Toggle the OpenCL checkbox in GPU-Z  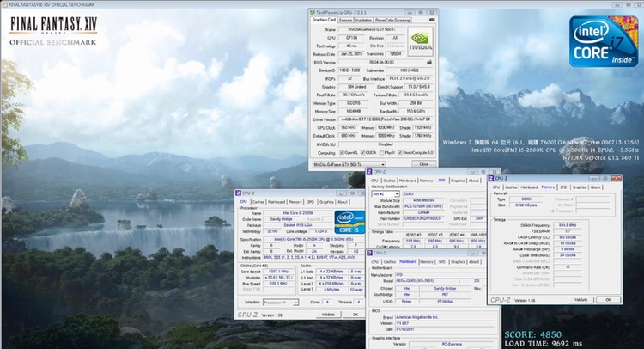[x=342, y=152]
